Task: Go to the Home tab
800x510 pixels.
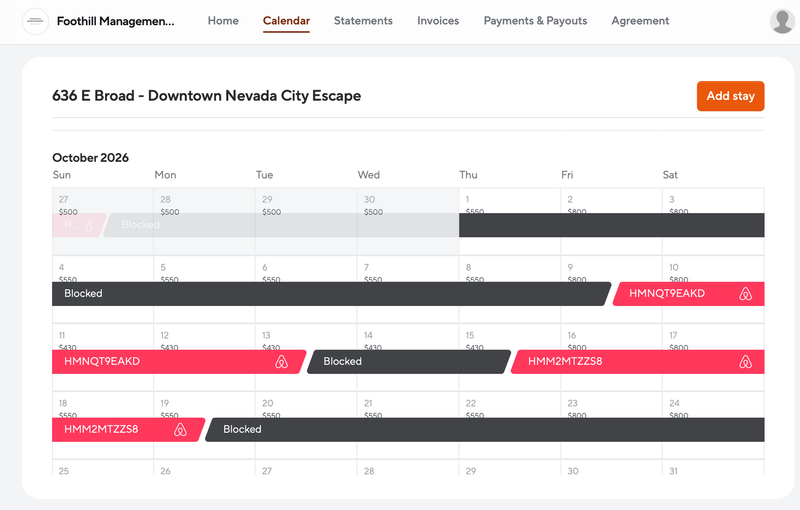Action: tap(223, 21)
